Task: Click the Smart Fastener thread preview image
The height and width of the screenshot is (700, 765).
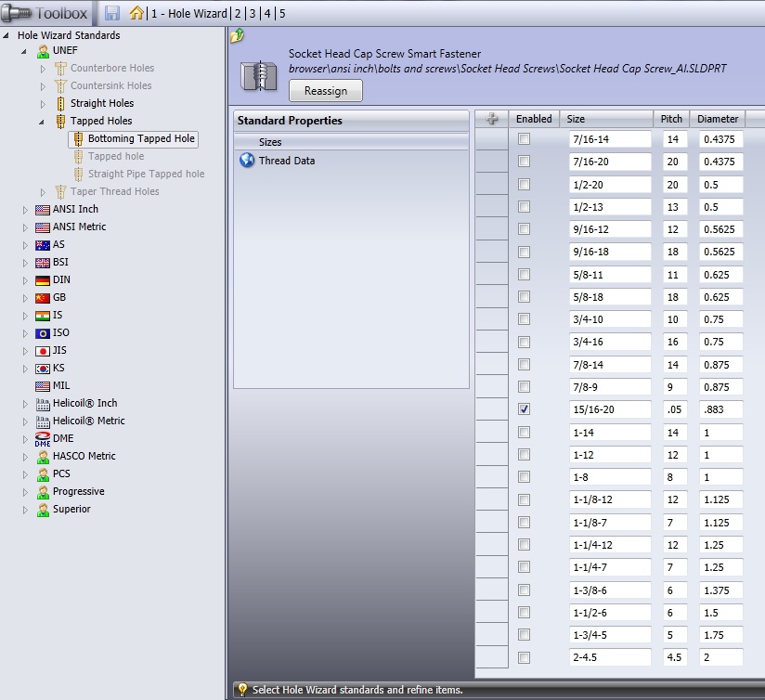Action: tap(259, 76)
